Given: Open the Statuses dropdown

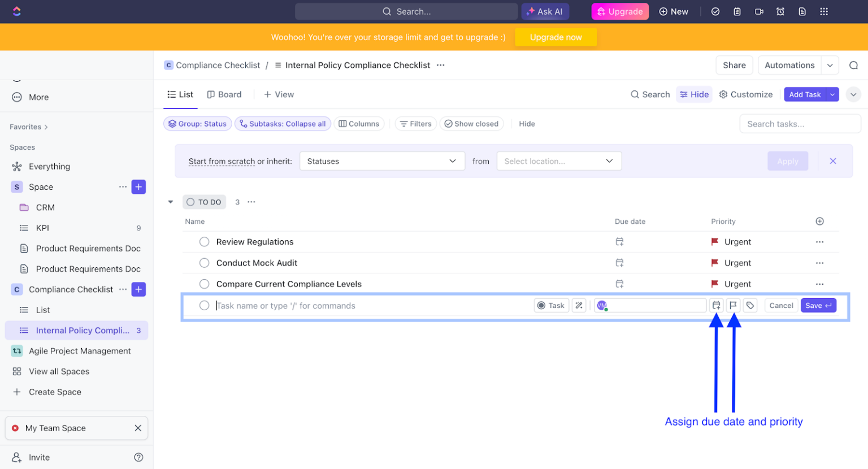Looking at the screenshot, I should (x=382, y=160).
